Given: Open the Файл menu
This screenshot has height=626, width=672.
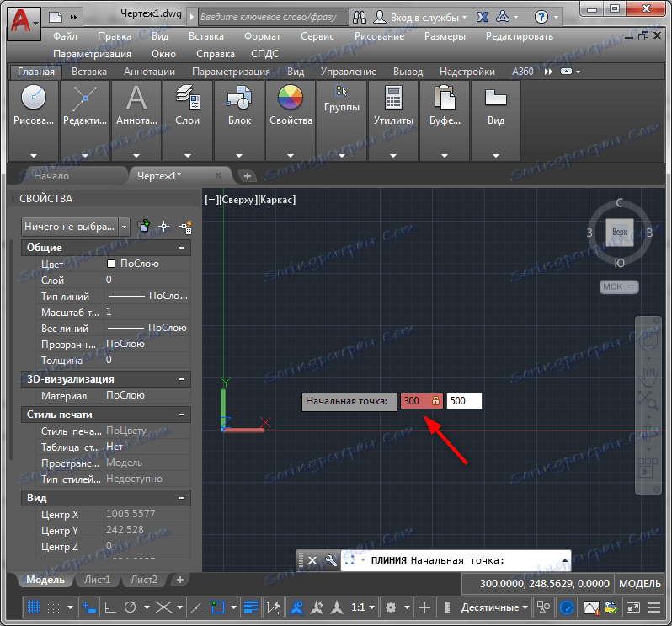Looking at the screenshot, I should click(65, 36).
